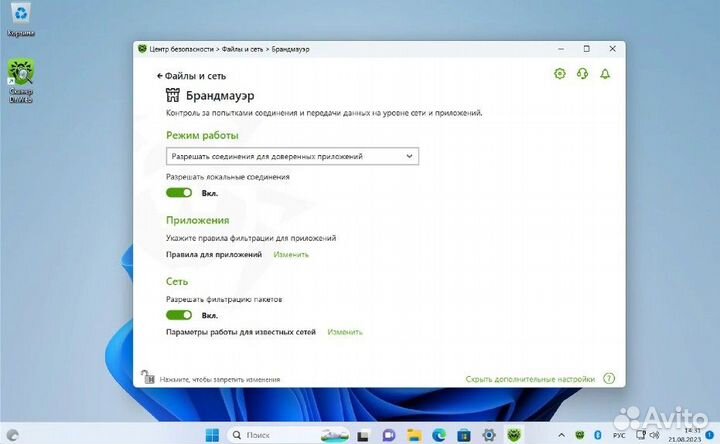720x444 pixels.
Task: Open Task View in the taskbar
Action: click(x=363, y=435)
